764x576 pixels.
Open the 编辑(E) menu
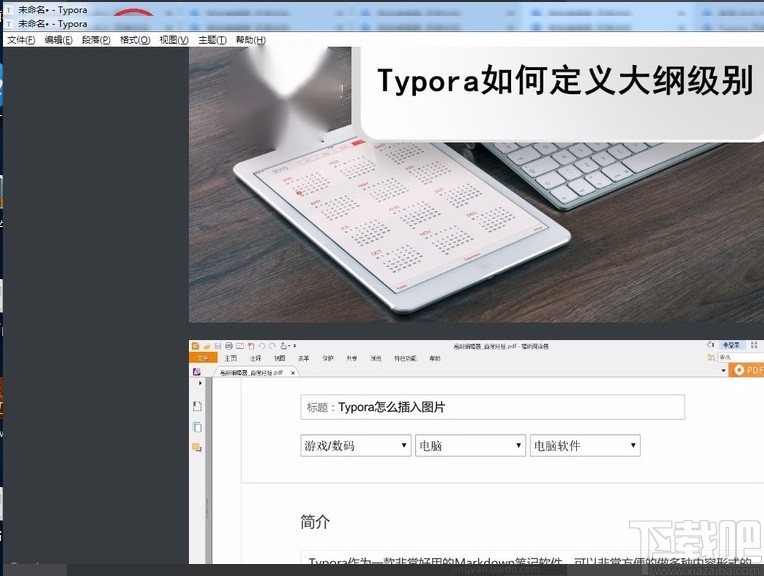coord(58,40)
